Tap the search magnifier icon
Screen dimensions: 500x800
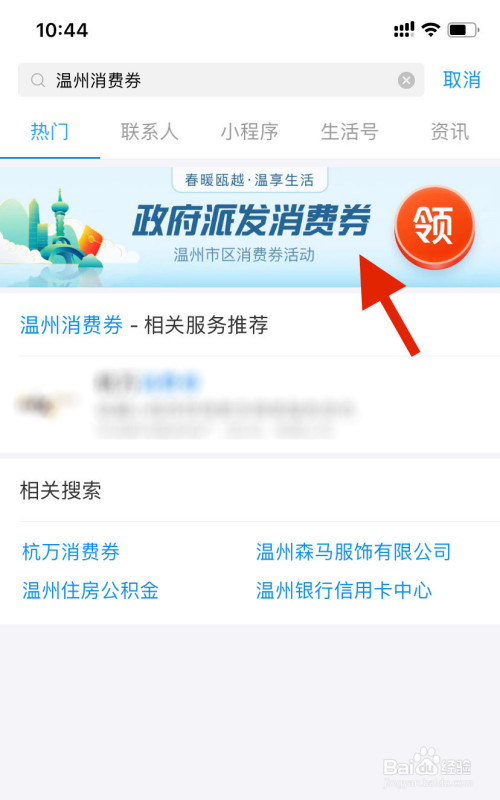coord(38,81)
